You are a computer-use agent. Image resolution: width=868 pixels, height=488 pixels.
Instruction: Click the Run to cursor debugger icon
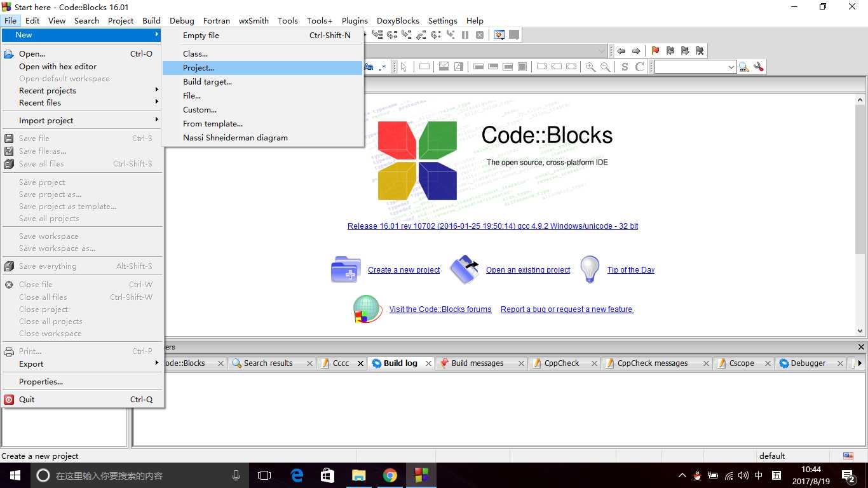(x=377, y=35)
